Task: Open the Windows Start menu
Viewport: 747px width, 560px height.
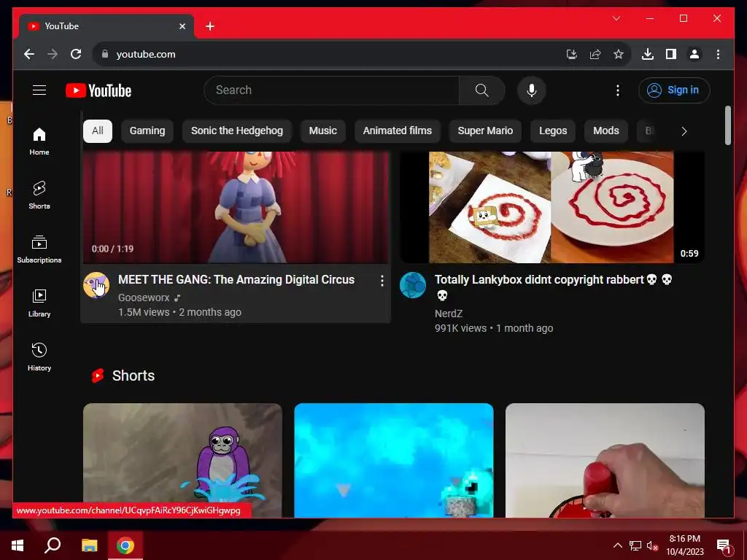Action: 18,545
